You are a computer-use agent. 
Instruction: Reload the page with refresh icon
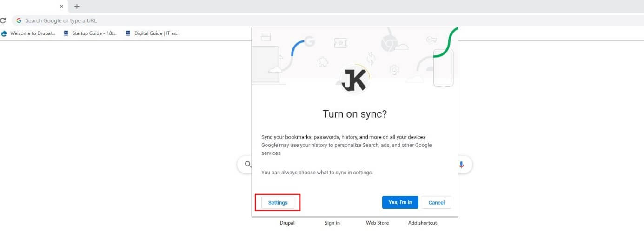2,20
